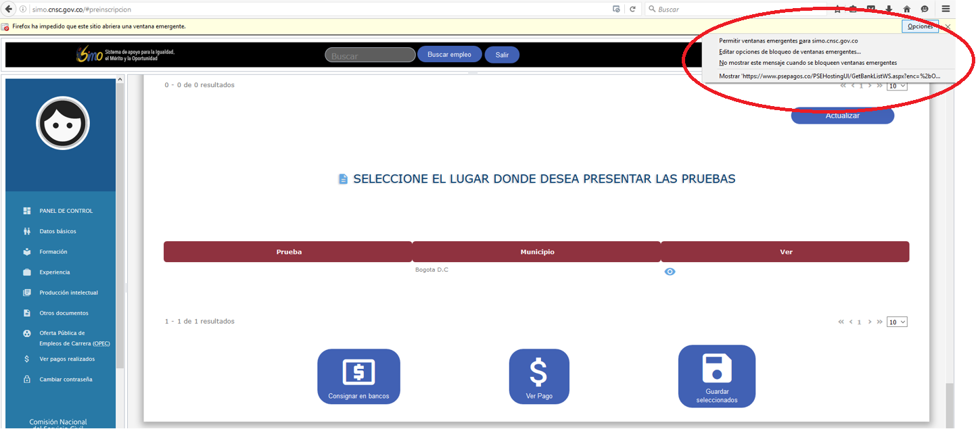Click the page reload icon
The image size is (980, 429).
632,9
